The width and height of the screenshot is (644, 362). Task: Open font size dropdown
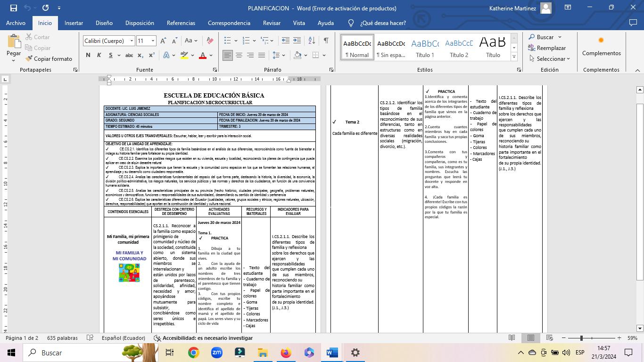coord(153,41)
